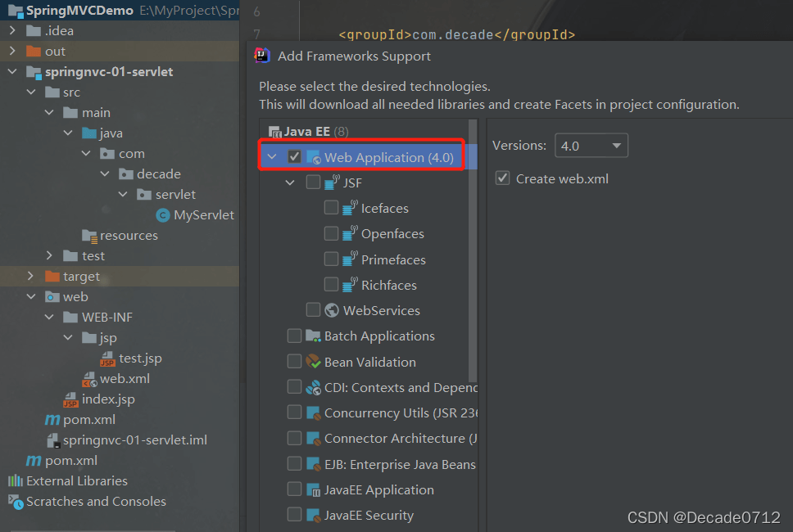Click the Primefaces library icon
The width and height of the screenshot is (793, 532).
350,259
